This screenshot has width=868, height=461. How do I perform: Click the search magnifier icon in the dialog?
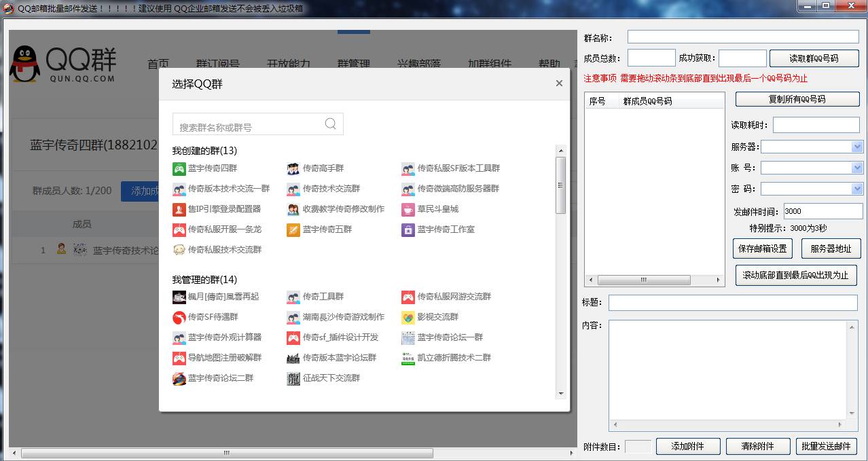pos(331,124)
